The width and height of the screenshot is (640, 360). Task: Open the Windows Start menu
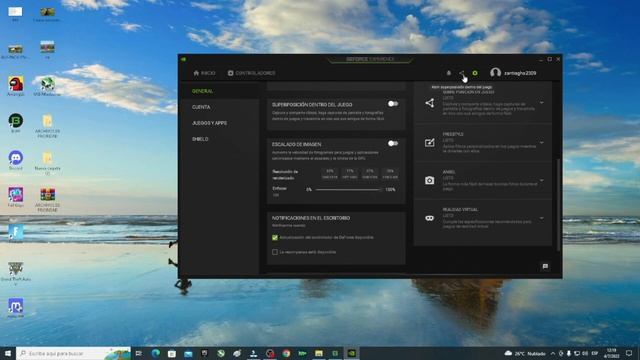coord(8,353)
